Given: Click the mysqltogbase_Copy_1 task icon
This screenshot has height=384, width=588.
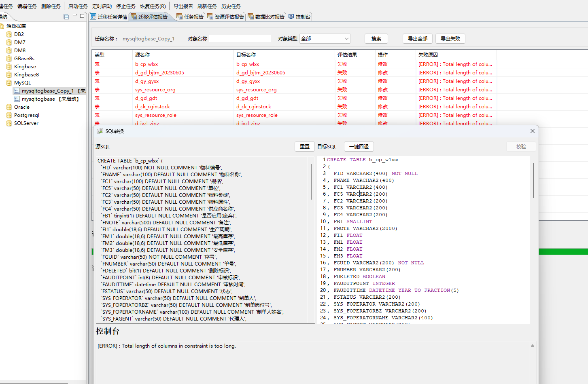Looking at the screenshot, I should tap(17, 91).
